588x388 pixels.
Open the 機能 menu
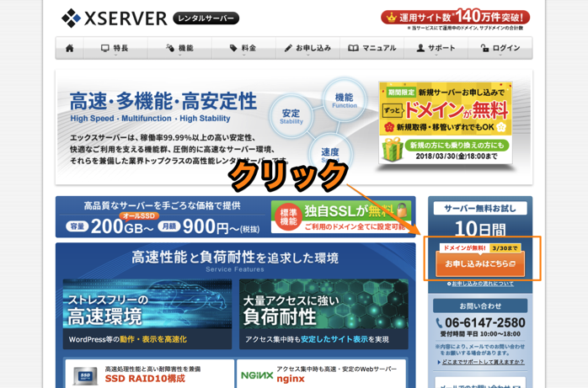[x=180, y=48]
